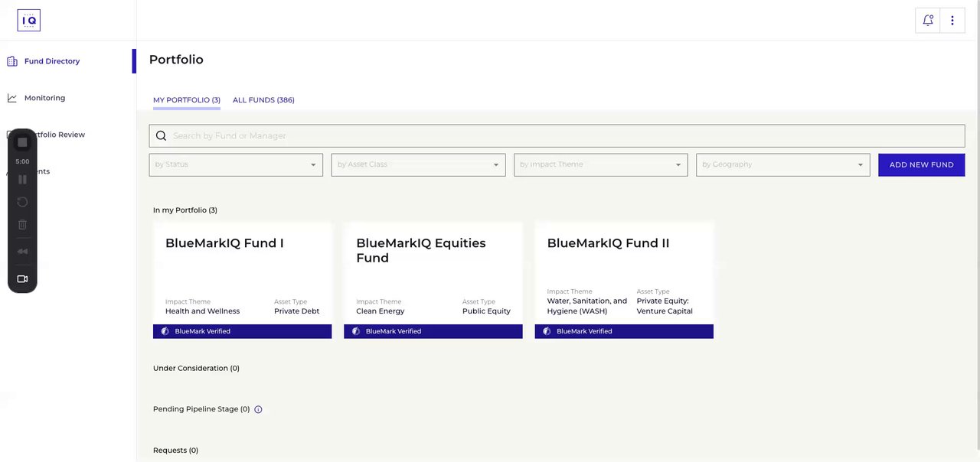Click the Monitoring chart icon

click(12, 98)
